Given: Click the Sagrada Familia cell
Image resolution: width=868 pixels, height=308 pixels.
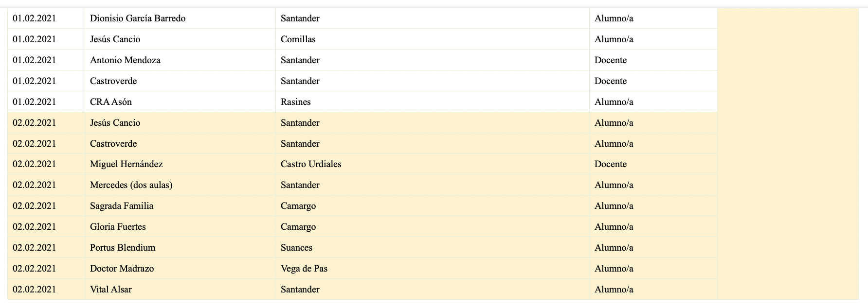Looking at the screenshot, I should [122, 206].
